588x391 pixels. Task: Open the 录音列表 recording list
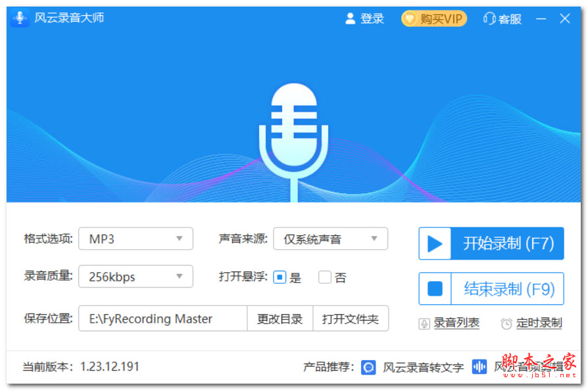tap(456, 323)
